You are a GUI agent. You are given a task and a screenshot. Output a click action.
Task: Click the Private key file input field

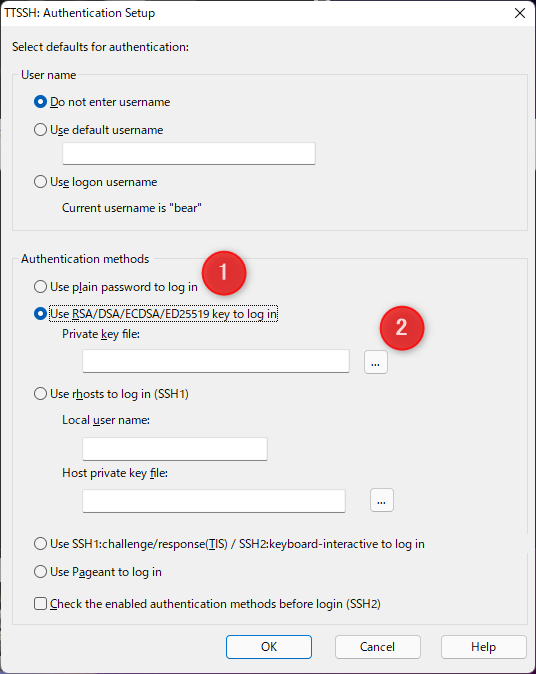point(216,361)
